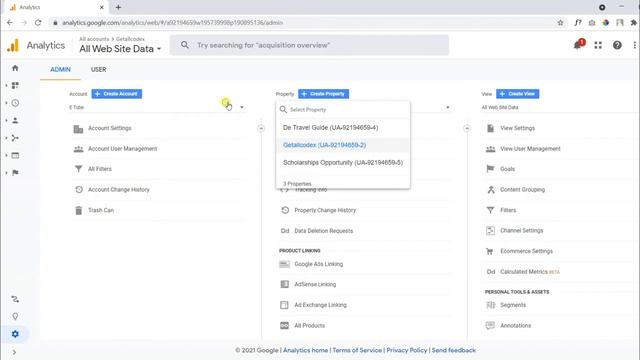Viewport: 640px width, 360px height.
Task: Switch to the USER tab
Action: pos(98,69)
